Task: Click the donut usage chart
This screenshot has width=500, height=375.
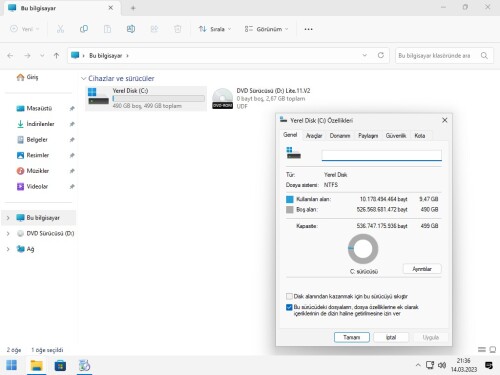Action: [x=363, y=249]
